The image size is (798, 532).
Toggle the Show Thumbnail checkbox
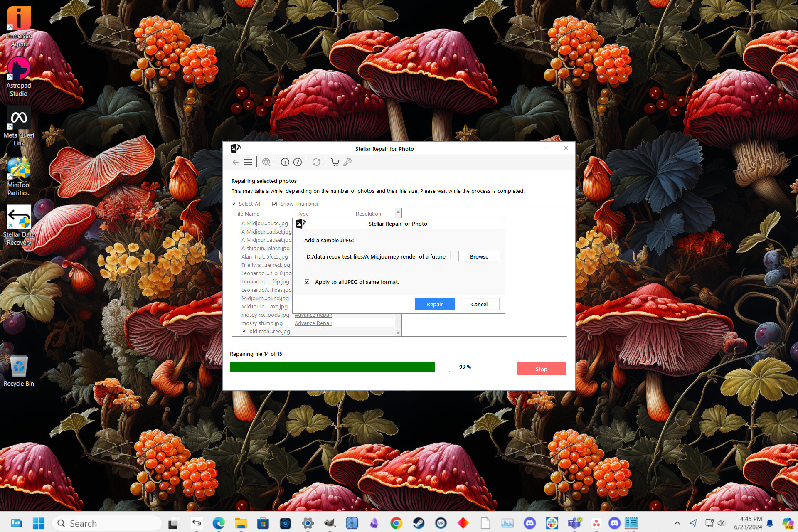coord(274,204)
